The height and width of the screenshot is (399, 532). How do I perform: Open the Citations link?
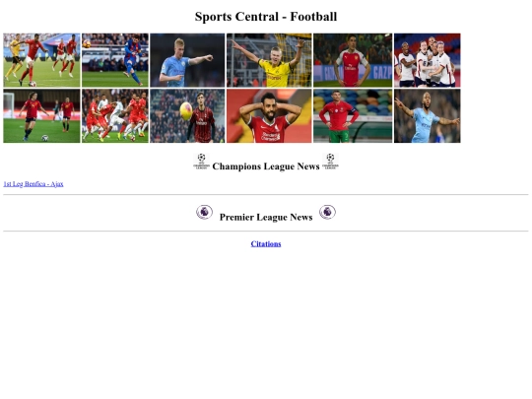[266, 244]
